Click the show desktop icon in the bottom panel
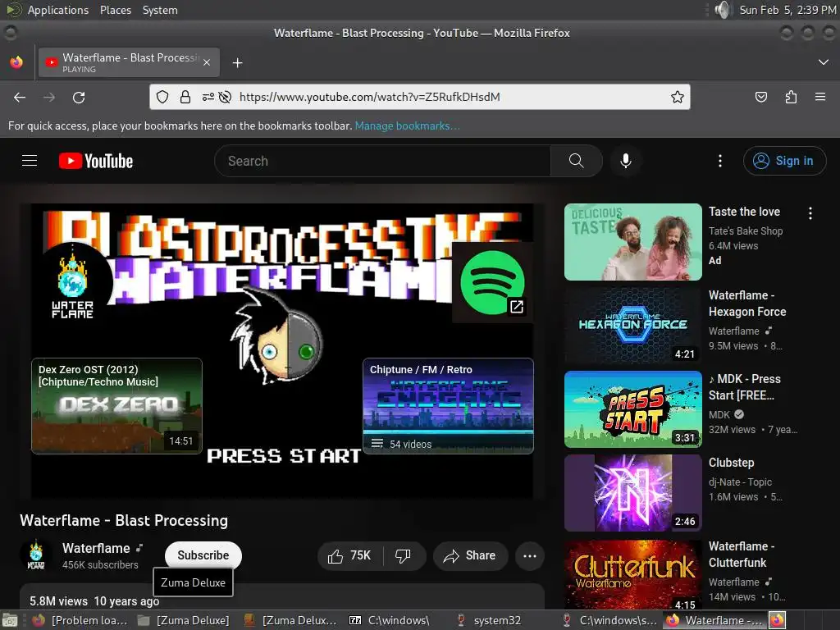840x630 pixels. click(10, 620)
